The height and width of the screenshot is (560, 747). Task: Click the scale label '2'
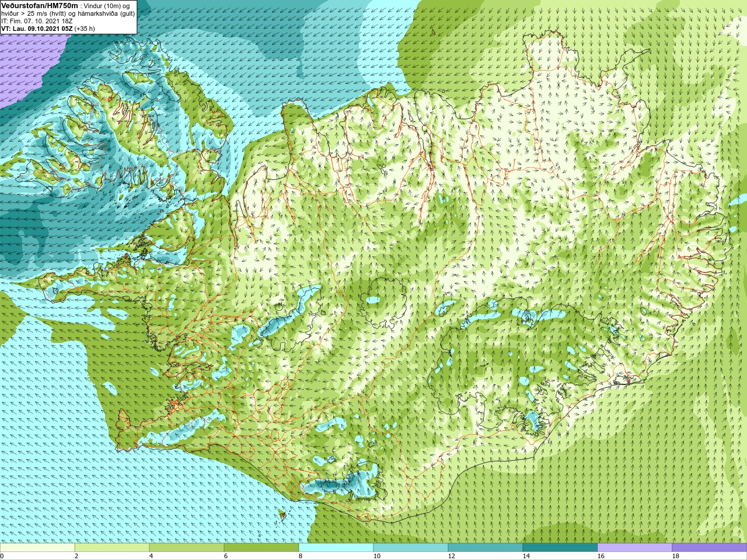click(x=76, y=556)
